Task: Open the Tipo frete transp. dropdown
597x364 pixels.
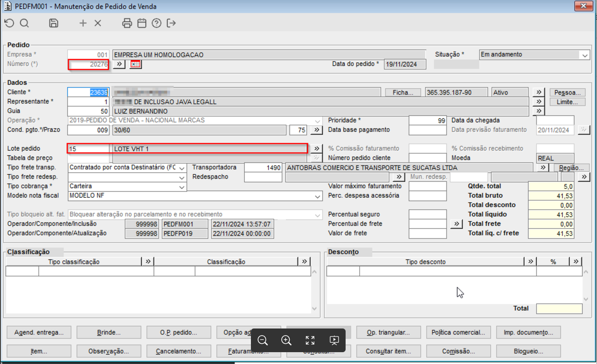Action: tap(182, 168)
